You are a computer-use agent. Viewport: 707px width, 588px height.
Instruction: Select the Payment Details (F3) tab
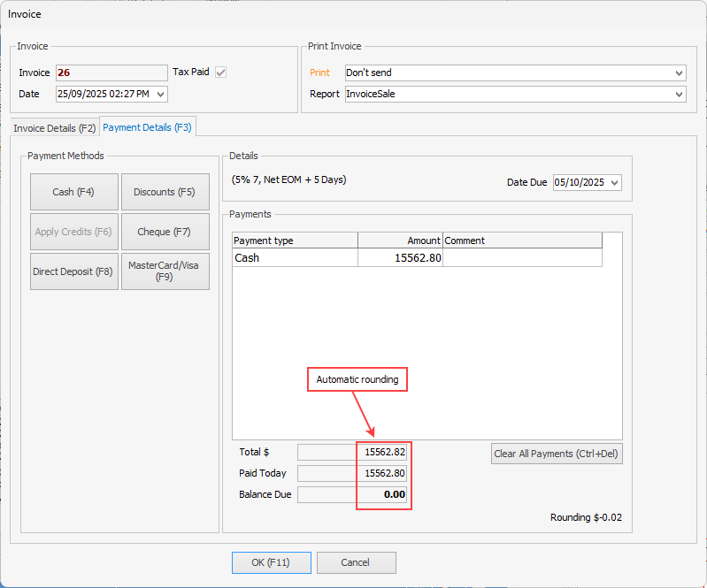148,127
